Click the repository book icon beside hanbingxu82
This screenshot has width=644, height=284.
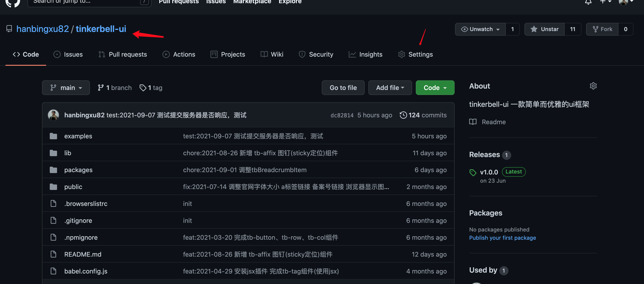point(9,29)
